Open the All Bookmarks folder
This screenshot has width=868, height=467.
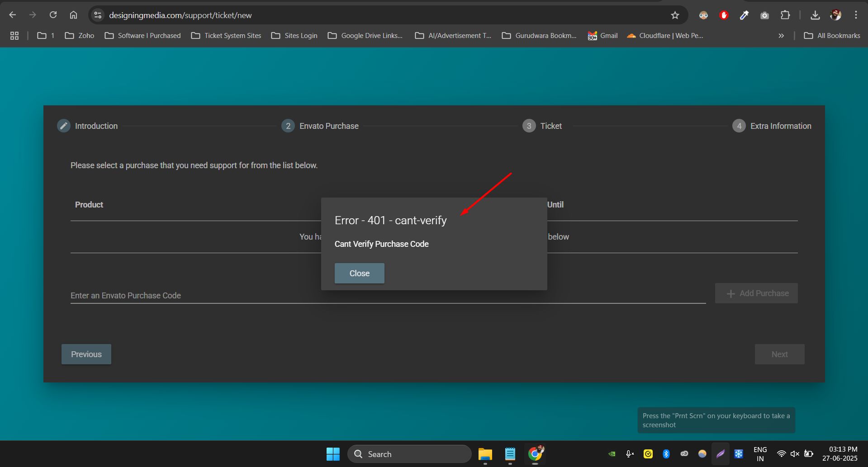pos(832,35)
